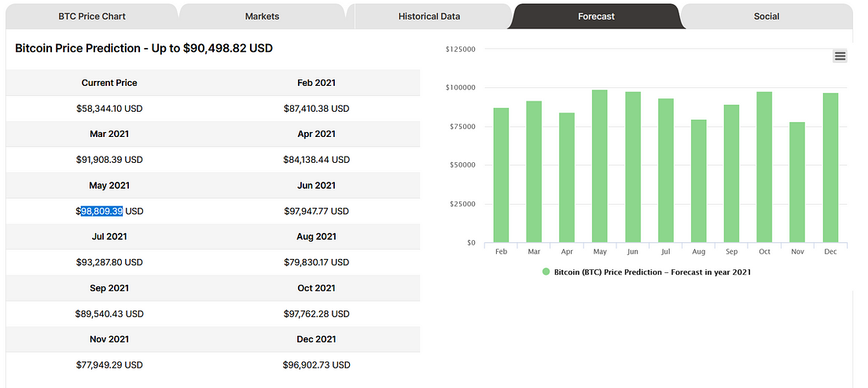This screenshot has height=388, width=868.
Task: Click the May 2021 header cell
Action: pos(109,185)
